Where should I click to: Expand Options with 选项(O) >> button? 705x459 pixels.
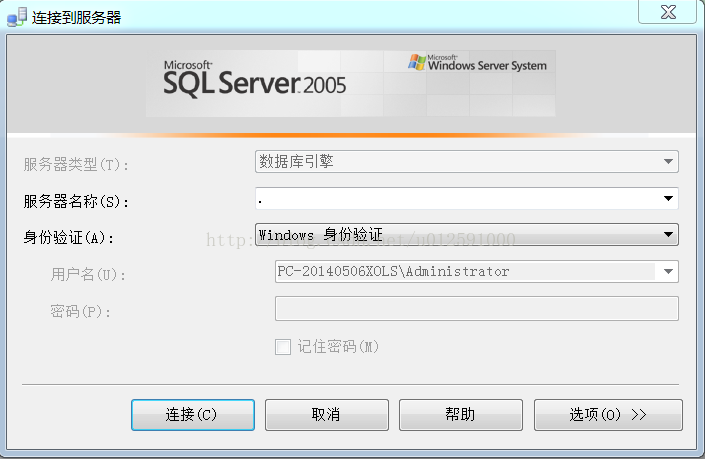click(608, 414)
